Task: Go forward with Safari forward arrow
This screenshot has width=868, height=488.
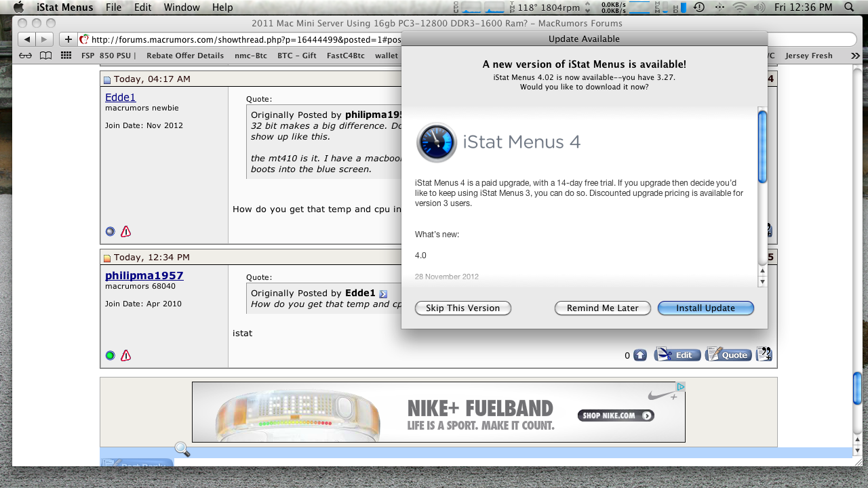Action: pos(44,39)
